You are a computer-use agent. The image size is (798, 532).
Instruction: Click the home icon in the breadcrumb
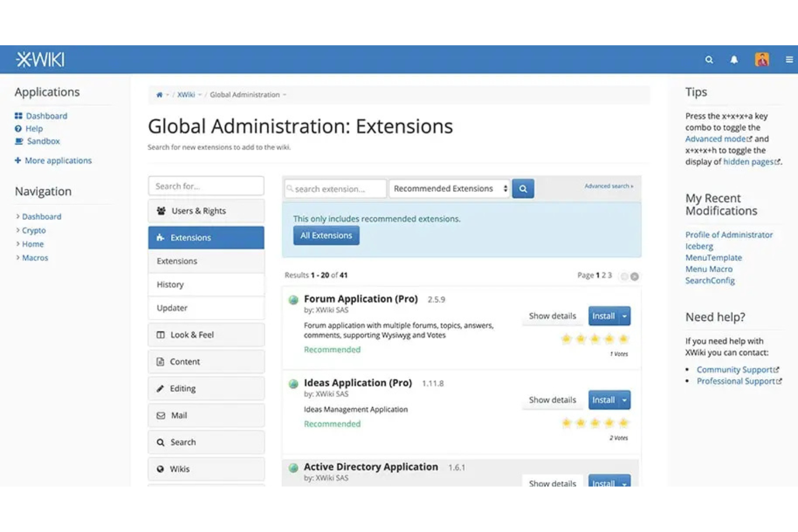pos(159,95)
